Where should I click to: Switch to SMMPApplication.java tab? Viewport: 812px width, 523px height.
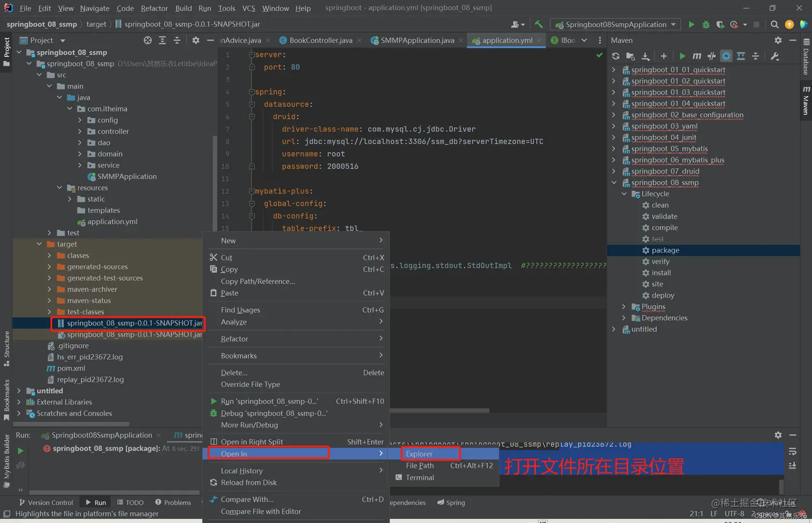point(417,40)
